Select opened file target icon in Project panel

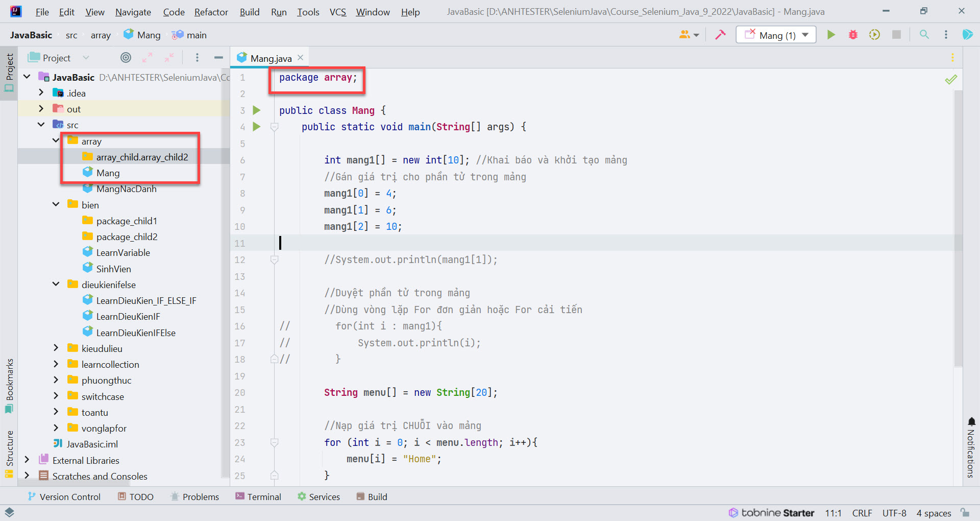tap(126, 58)
